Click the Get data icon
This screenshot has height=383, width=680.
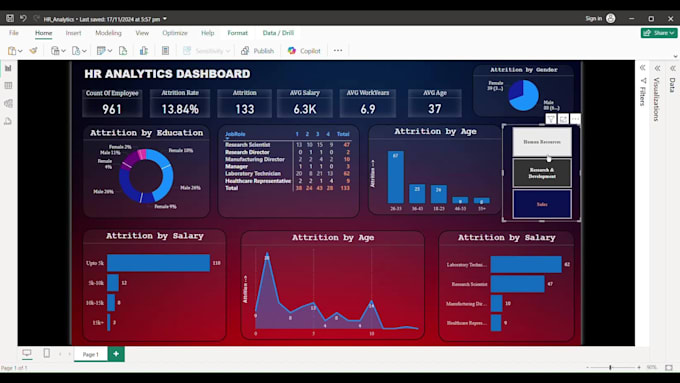point(55,51)
